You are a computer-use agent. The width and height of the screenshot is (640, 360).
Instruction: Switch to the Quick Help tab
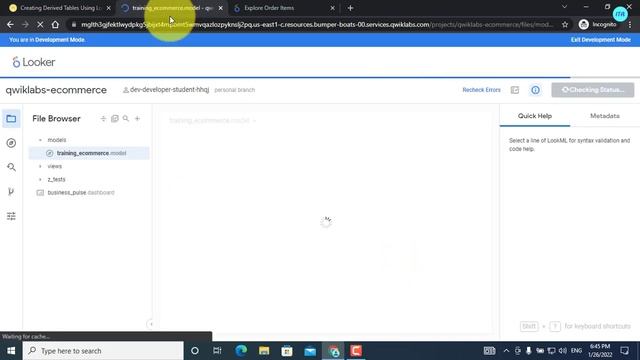(x=535, y=116)
